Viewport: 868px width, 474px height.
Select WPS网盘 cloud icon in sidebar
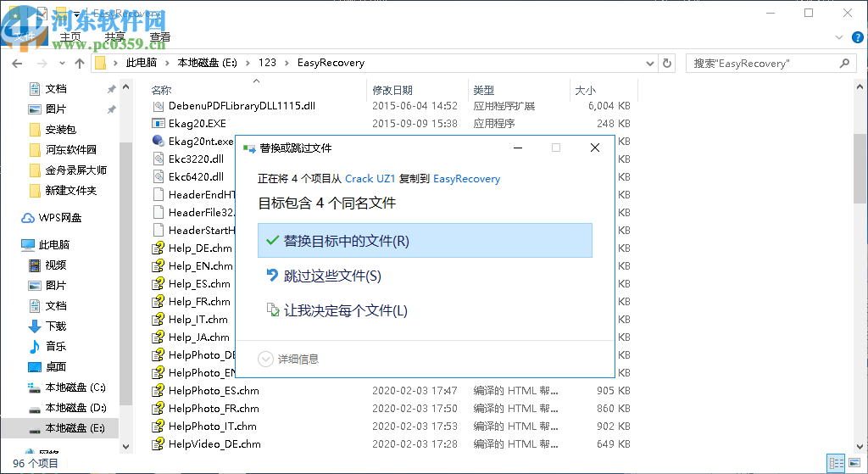tap(28, 218)
